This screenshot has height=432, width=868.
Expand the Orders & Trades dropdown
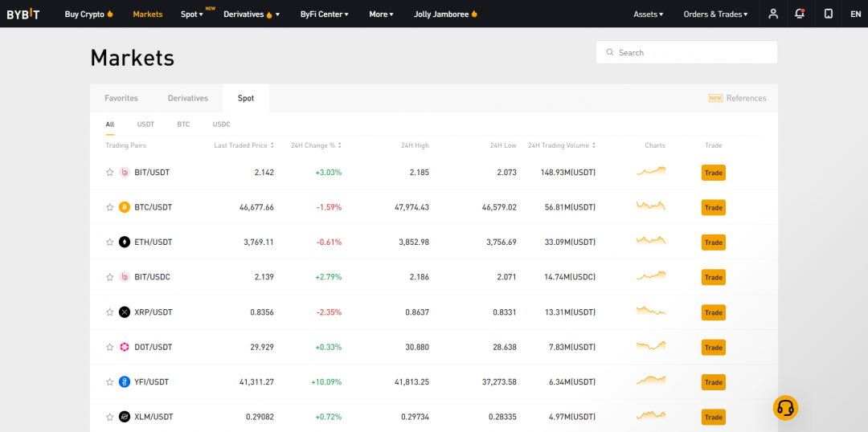pyautogui.click(x=714, y=14)
